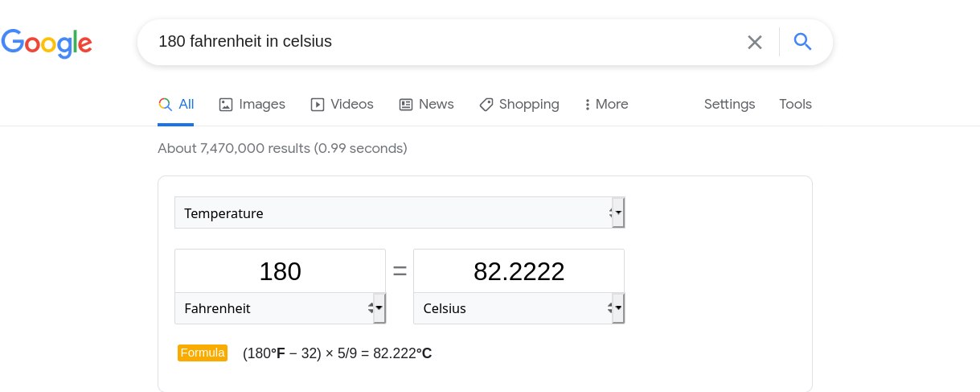Open the Temperature unit type dropdown

[x=400, y=213]
